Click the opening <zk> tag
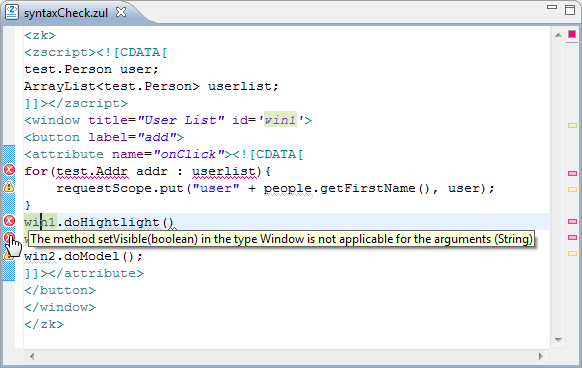Screen dimensions: 582x368 [40, 36]
